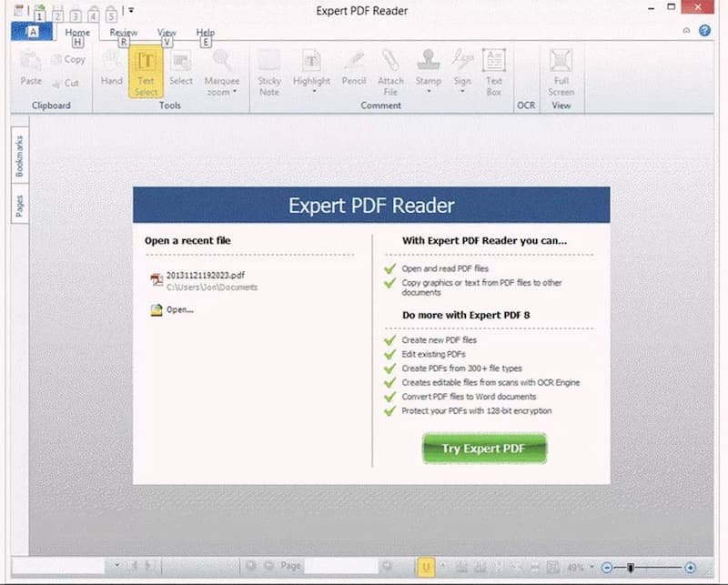Click the 'Open and read PDF files' text
Screen dimensions: 728x585
click(x=445, y=268)
